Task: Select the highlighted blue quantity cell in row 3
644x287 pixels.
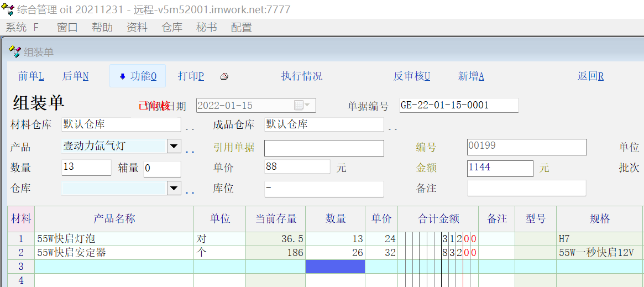Action: (x=335, y=267)
